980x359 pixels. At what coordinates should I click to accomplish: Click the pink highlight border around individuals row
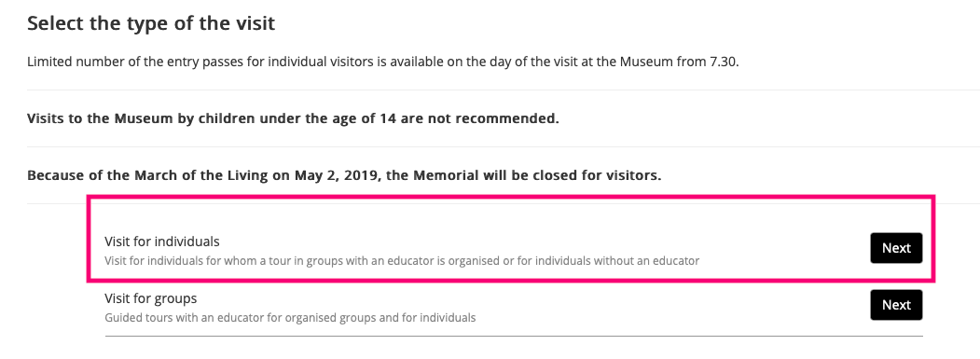(511, 197)
